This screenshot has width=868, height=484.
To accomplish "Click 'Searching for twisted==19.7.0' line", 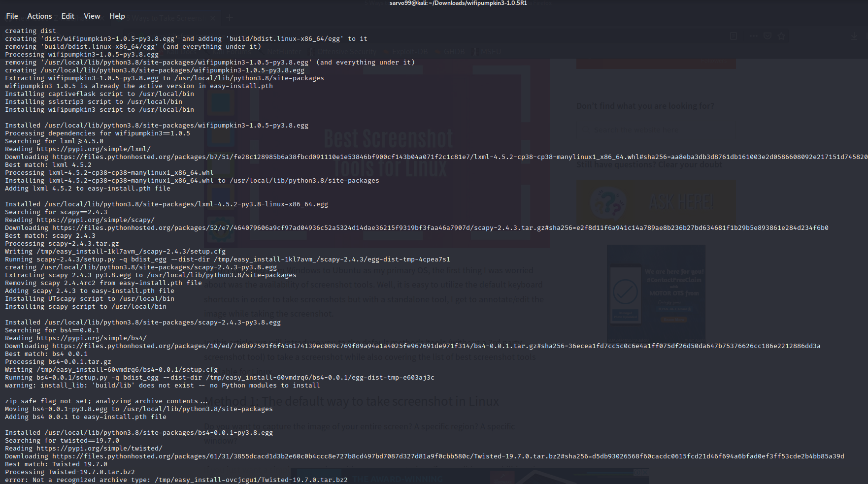I will (62, 441).
